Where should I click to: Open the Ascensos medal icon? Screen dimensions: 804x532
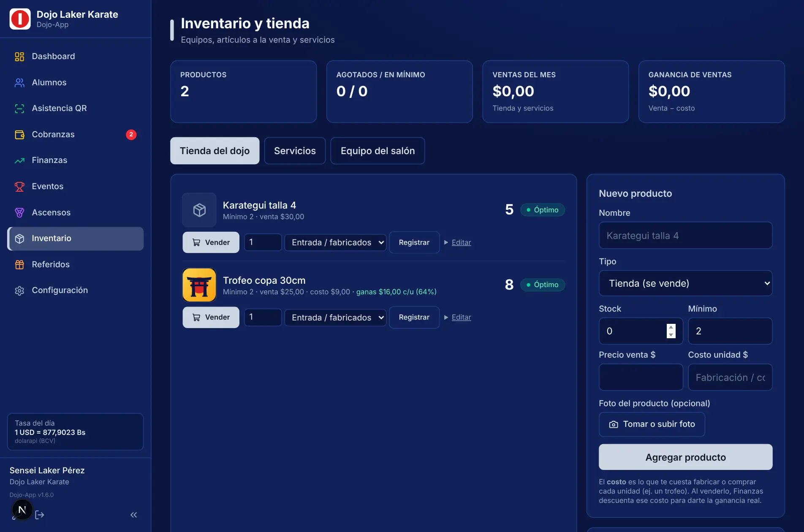(x=19, y=213)
